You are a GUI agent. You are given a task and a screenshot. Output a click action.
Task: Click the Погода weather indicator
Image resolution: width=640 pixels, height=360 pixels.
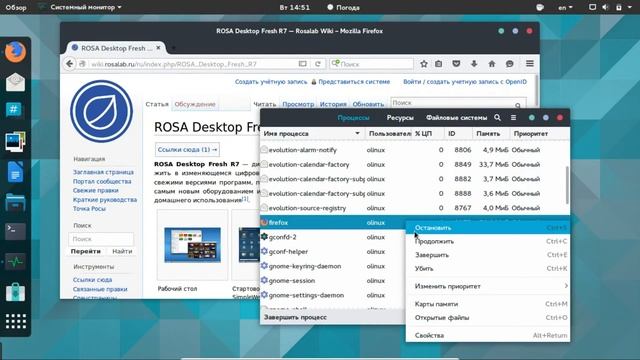343,7
